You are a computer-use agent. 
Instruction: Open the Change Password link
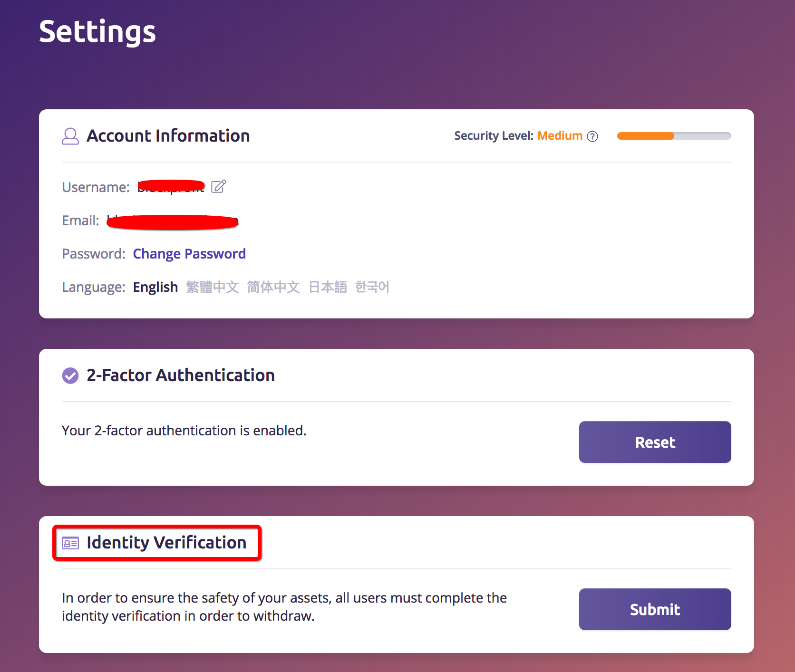coord(189,254)
